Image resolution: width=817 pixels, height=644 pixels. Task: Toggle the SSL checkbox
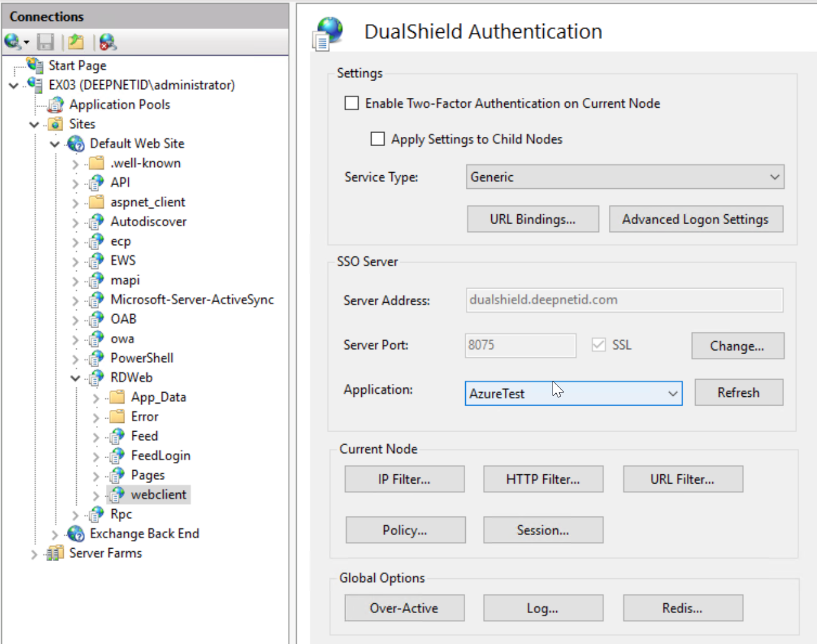point(598,345)
